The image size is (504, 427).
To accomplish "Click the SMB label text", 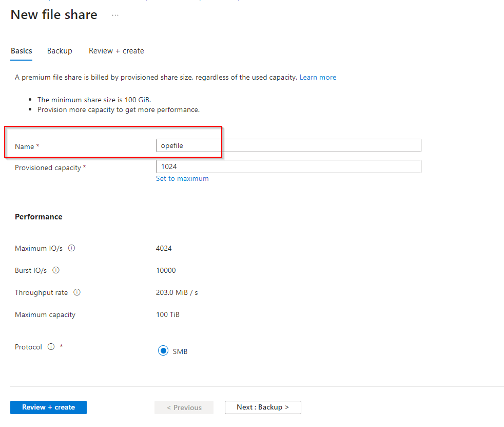I will coord(180,351).
